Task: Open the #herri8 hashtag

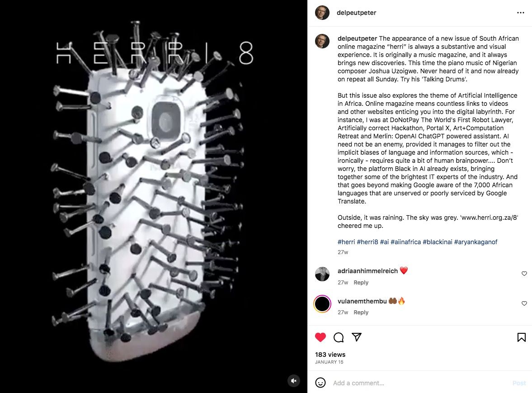Action: (x=367, y=242)
